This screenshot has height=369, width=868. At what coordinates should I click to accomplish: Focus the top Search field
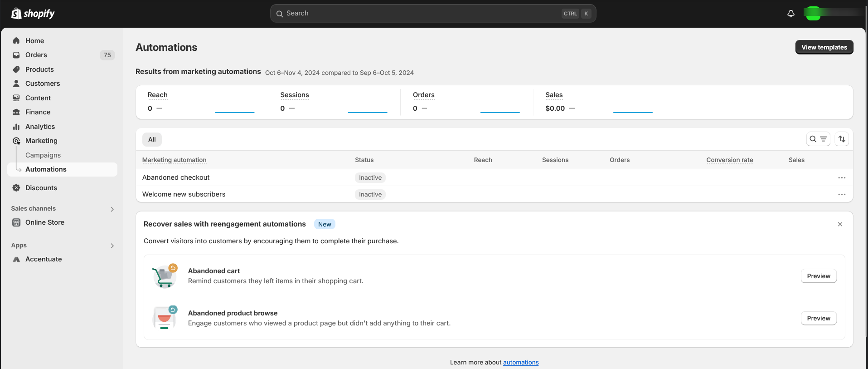pos(433,14)
